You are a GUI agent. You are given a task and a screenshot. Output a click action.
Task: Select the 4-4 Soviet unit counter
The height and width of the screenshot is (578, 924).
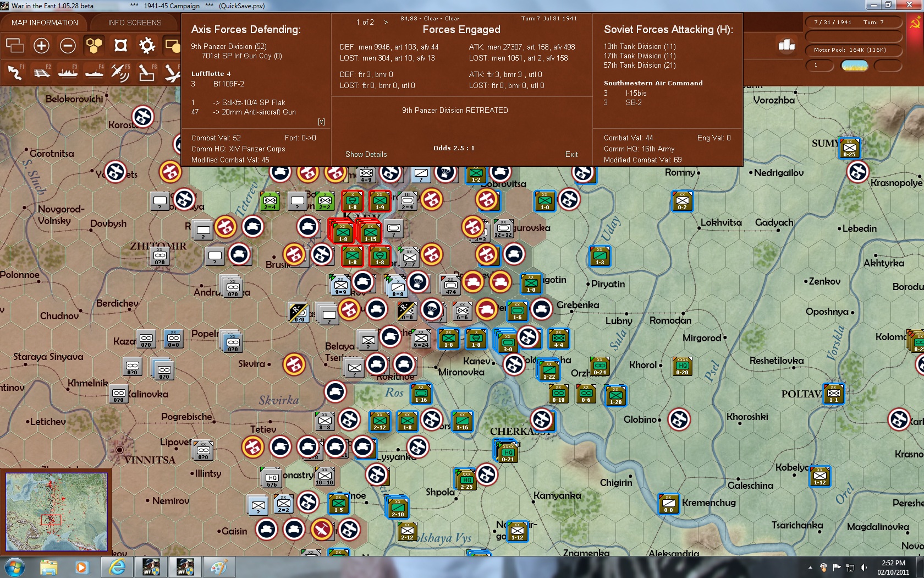tap(558, 339)
